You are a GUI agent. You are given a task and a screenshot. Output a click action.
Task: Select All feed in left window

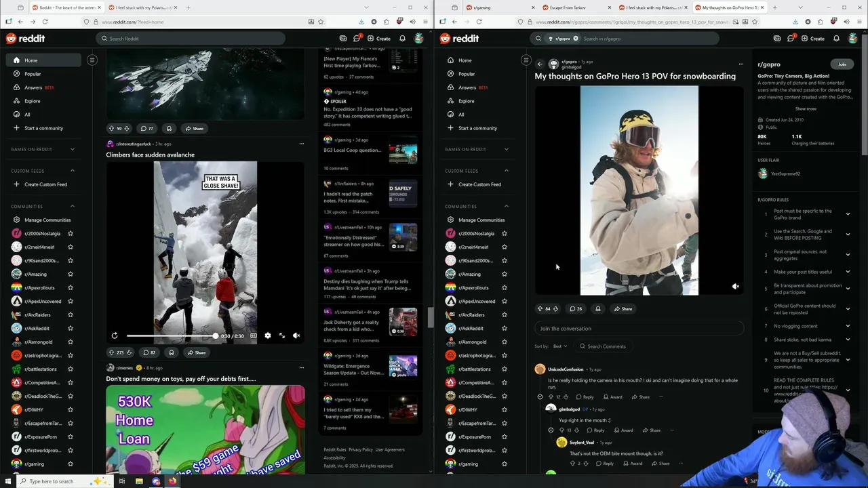click(44, 115)
